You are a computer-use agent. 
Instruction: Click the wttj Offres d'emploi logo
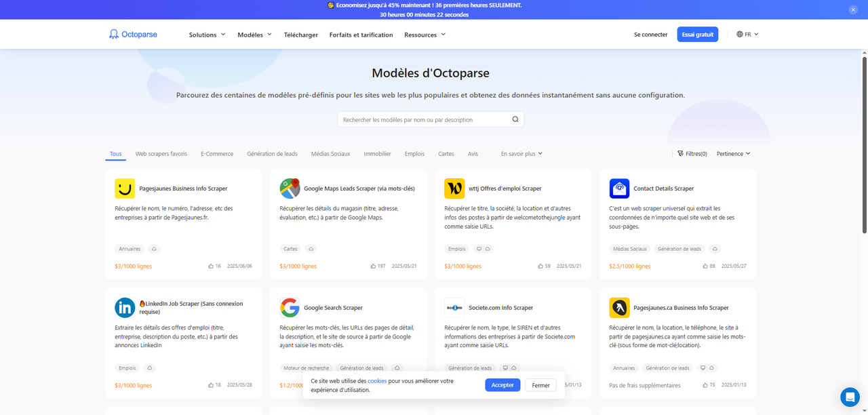(x=454, y=189)
